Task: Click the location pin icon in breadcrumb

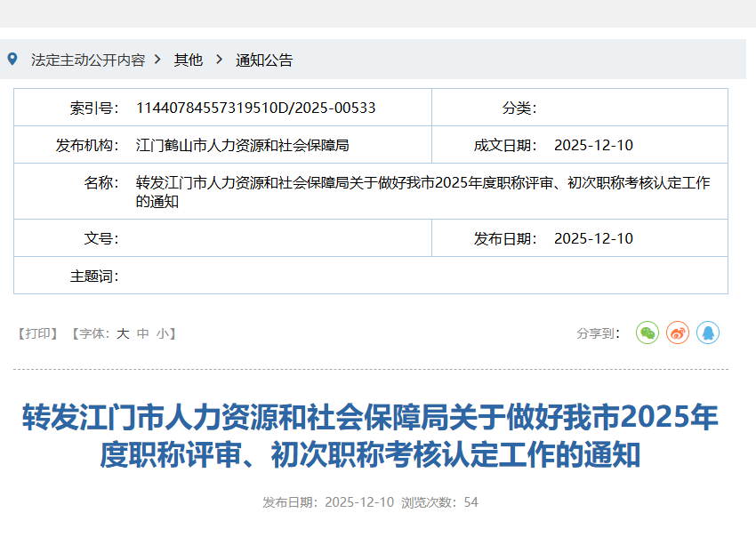Action: tap(12, 60)
